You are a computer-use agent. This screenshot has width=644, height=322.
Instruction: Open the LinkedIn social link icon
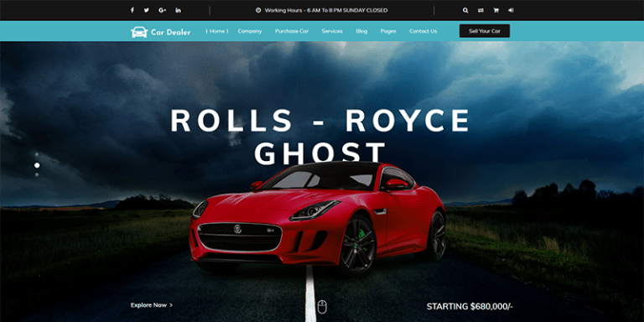point(179,10)
